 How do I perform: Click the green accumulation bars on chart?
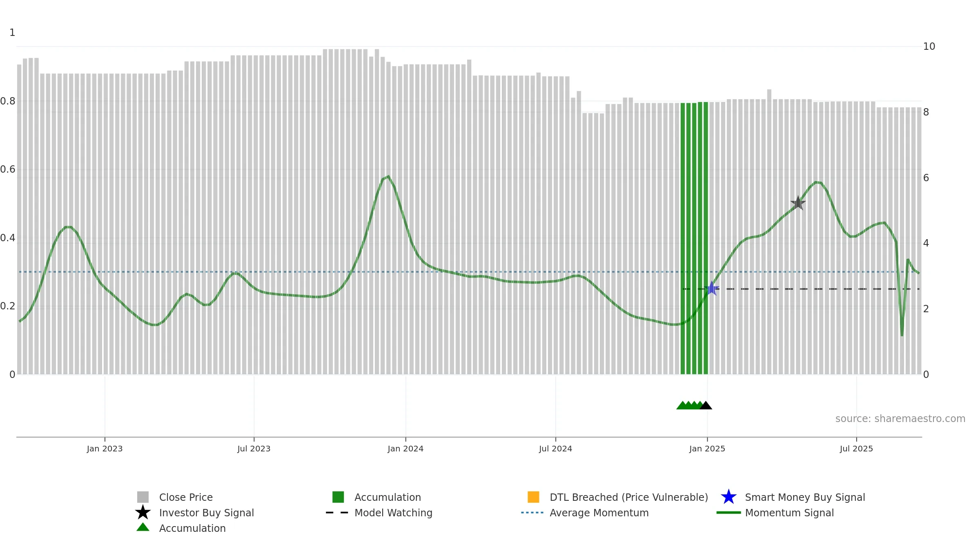[x=694, y=238]
